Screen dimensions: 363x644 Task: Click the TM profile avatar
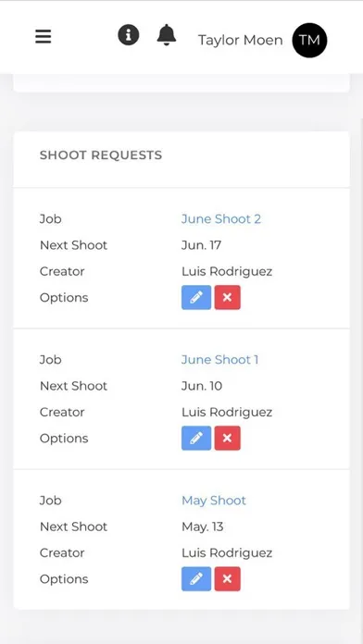(309, 41)
